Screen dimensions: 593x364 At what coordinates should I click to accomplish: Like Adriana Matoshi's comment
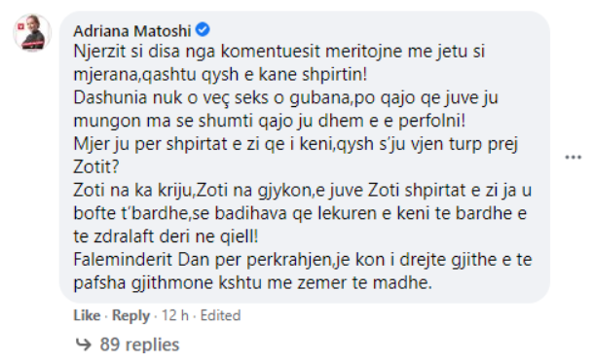(87, 315)
